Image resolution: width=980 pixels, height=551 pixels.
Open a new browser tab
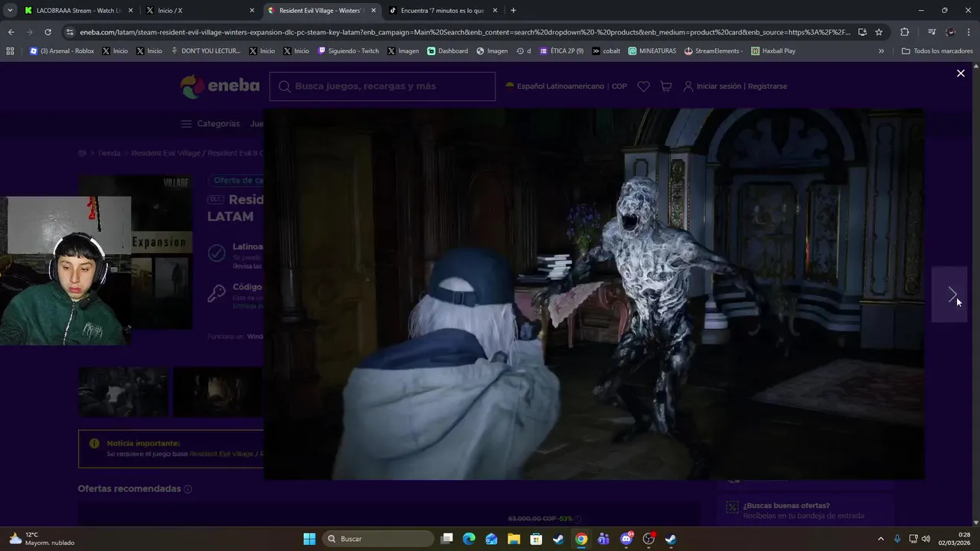[x=513, y=11]
